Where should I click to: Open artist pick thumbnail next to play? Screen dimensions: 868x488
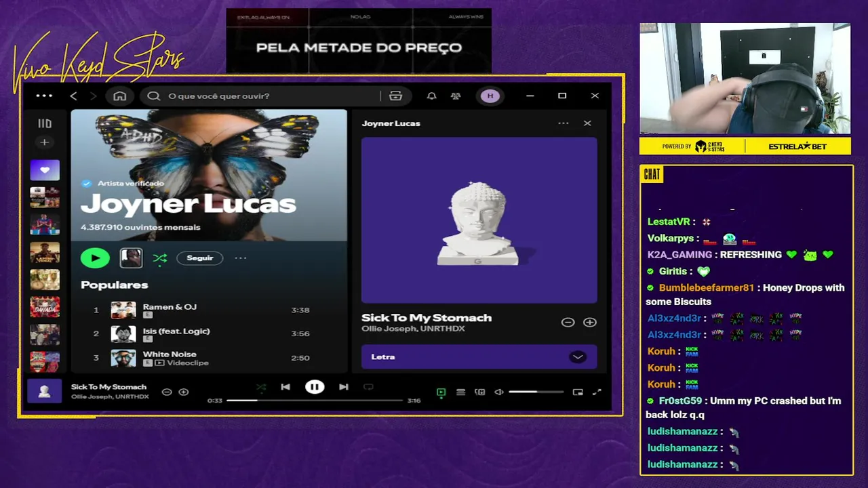131,258
